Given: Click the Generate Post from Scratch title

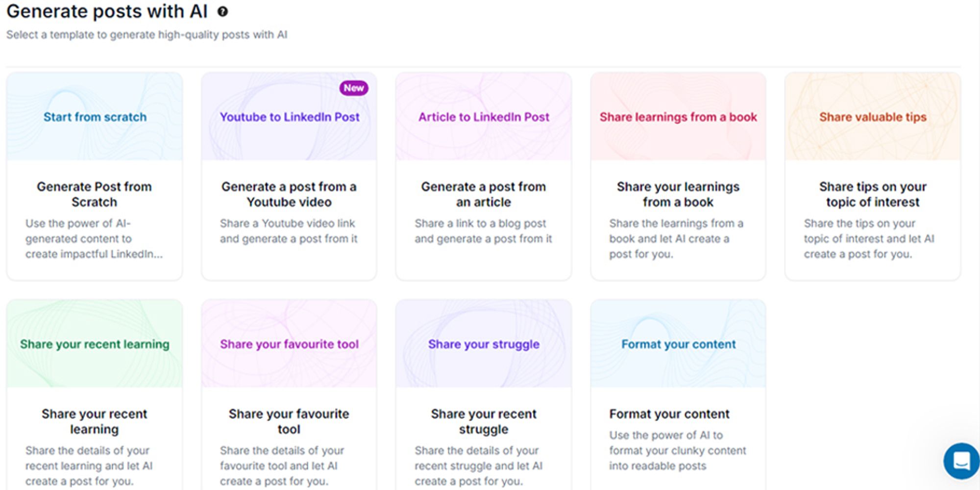Looking at the screenshot, I should point(95,195).
